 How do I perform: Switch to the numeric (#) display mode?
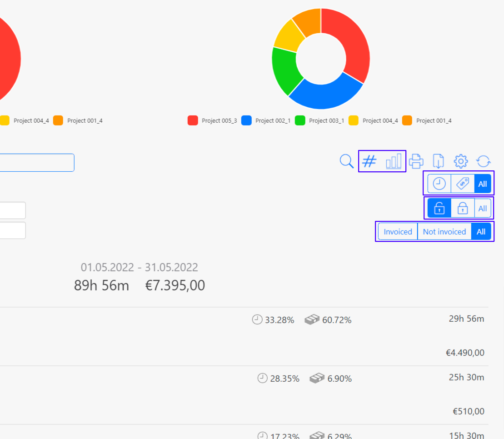click(x=369, y=161)
